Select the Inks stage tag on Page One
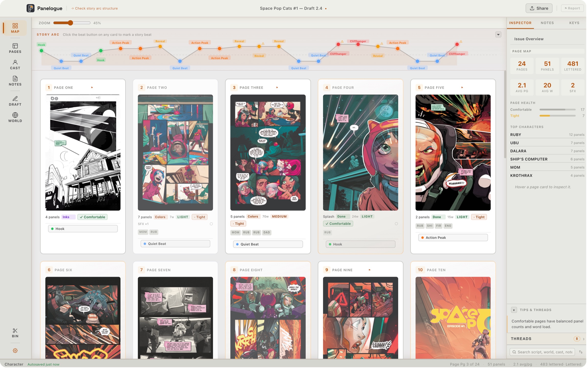Viewport: 588px width, 369px height. (x=68, y=218)
